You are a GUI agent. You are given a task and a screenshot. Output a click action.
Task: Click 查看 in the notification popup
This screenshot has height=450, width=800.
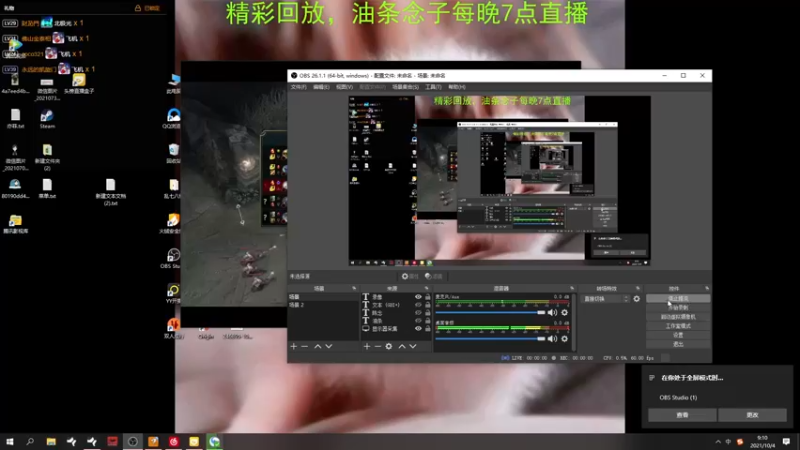[x=682, y=415]
